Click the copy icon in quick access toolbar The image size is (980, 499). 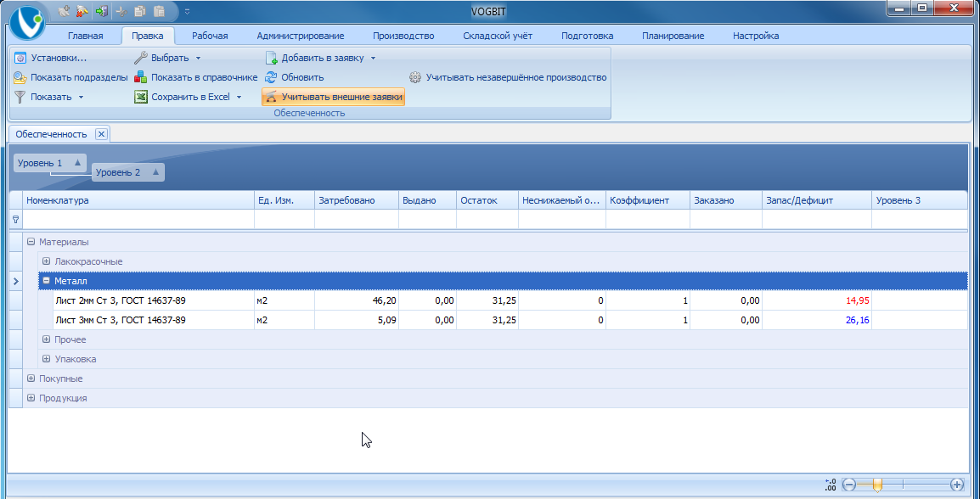tap(139, 11)
